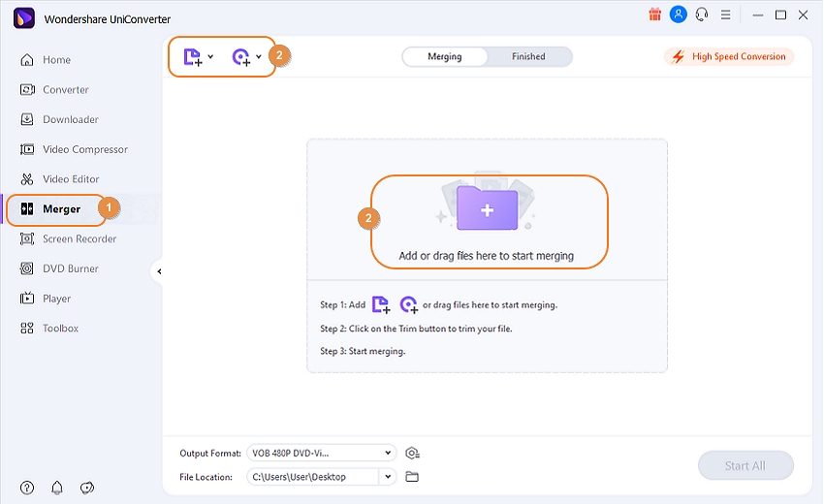Click the Add Files icon in toolbar
This screenshot has height=504, width=824.
coord(192,57)
